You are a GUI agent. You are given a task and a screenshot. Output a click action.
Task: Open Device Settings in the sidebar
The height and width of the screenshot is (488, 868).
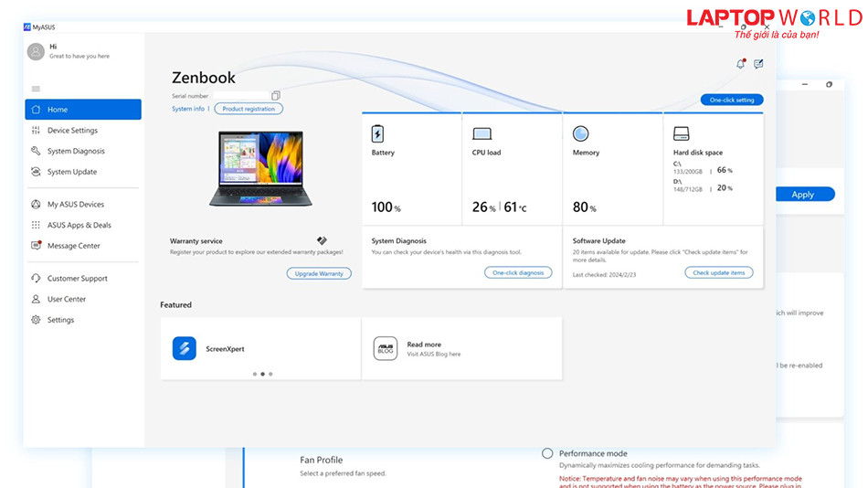click(72, 131)
